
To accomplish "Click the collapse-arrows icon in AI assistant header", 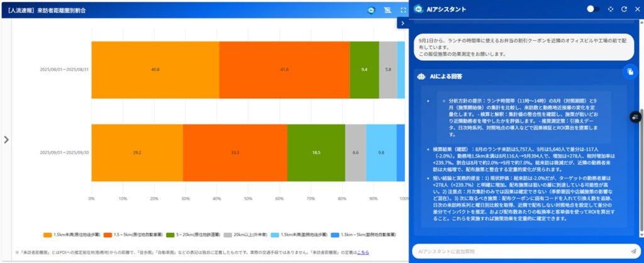I will pos(610,9).
